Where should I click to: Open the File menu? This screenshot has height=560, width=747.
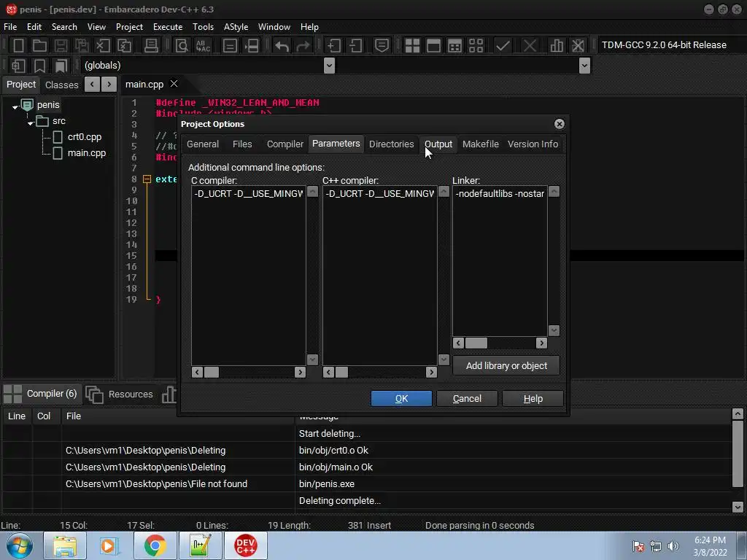point(10,27)
